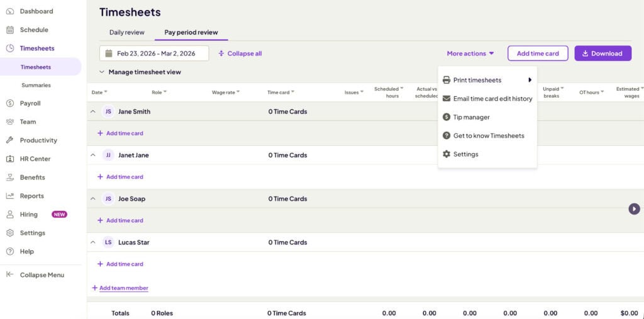Sort by the Scheduled hours column

[389, 92]
